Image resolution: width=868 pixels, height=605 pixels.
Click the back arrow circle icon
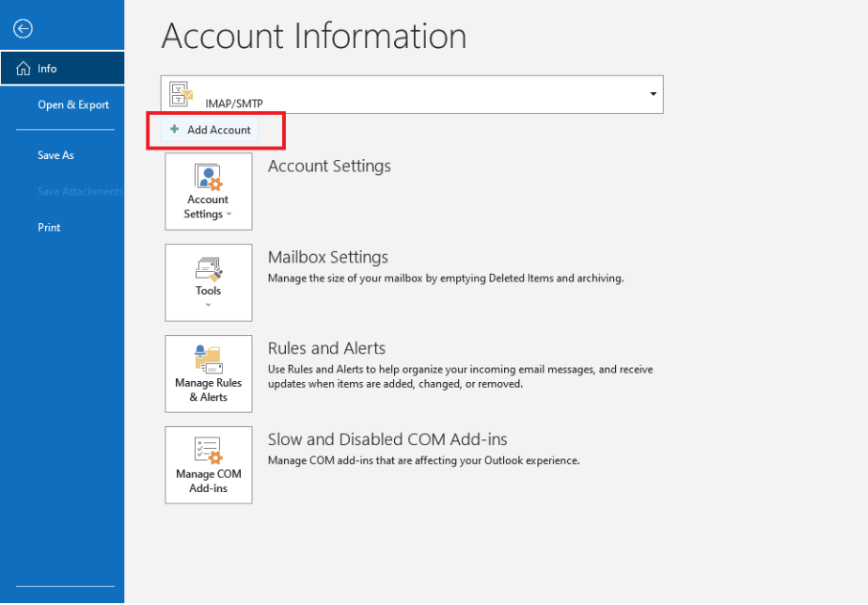23,28
